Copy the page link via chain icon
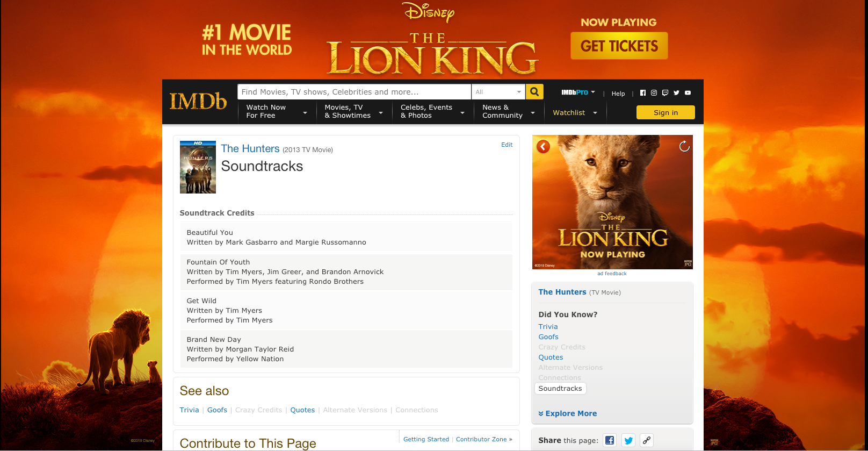Viewport: 868px width, 451px height. coord(647,440)
